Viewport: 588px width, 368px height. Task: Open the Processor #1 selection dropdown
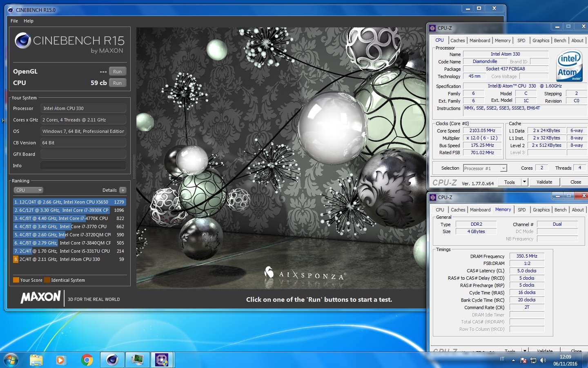point(485,168)
